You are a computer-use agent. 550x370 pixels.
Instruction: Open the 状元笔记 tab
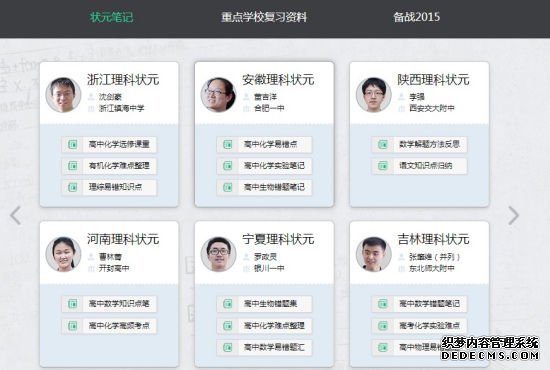(112, 17)
